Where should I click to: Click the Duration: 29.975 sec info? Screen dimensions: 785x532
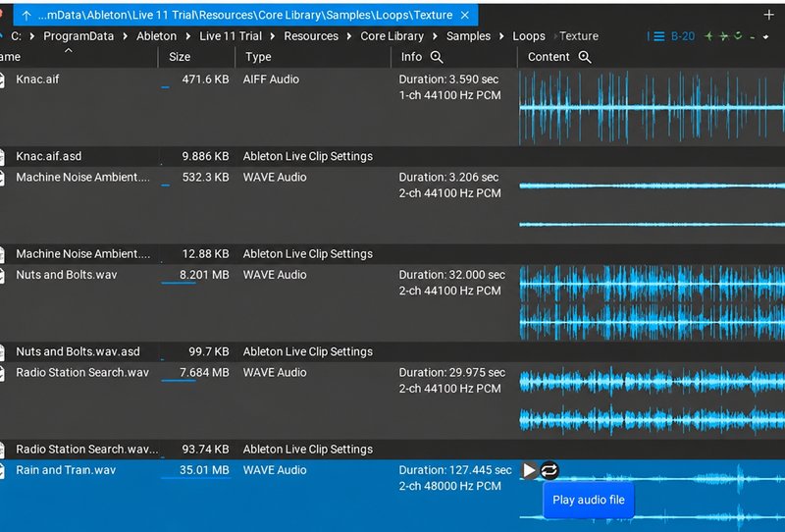click(x=452, y=373)
